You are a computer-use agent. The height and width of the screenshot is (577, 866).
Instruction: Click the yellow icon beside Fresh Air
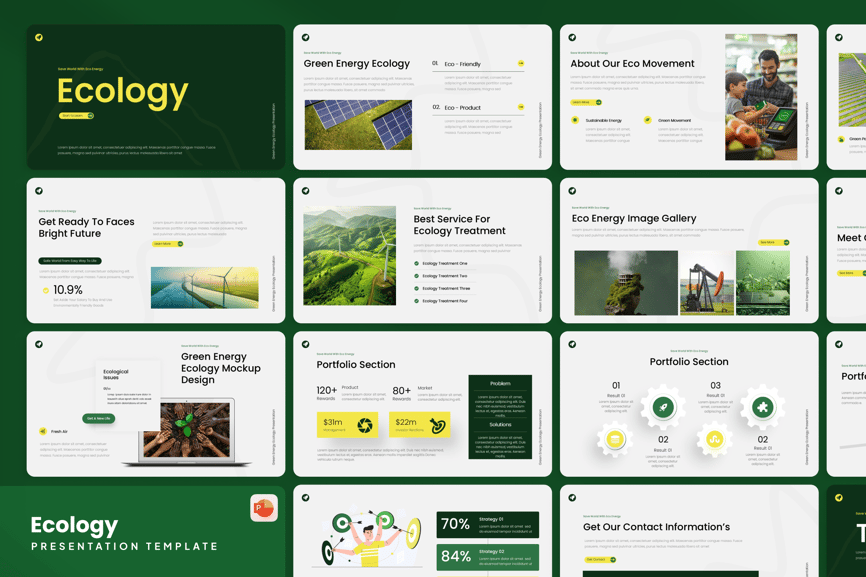click(x=43, y=431)
